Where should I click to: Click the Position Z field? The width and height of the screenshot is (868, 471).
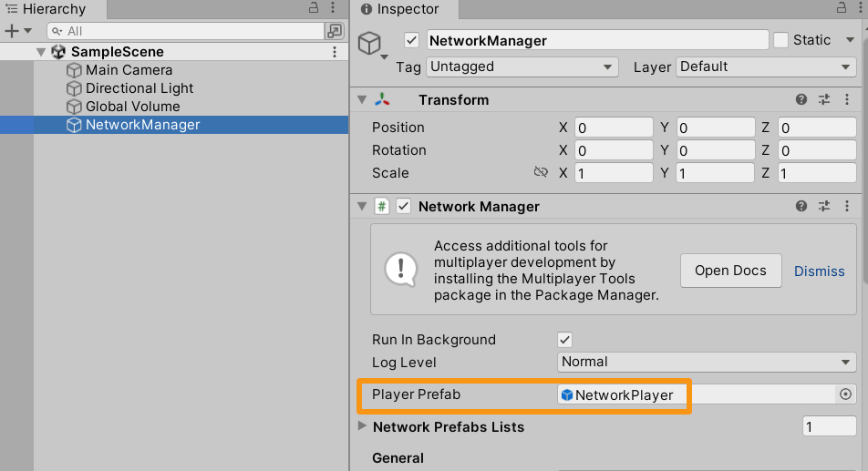click(x=817, y=128)
